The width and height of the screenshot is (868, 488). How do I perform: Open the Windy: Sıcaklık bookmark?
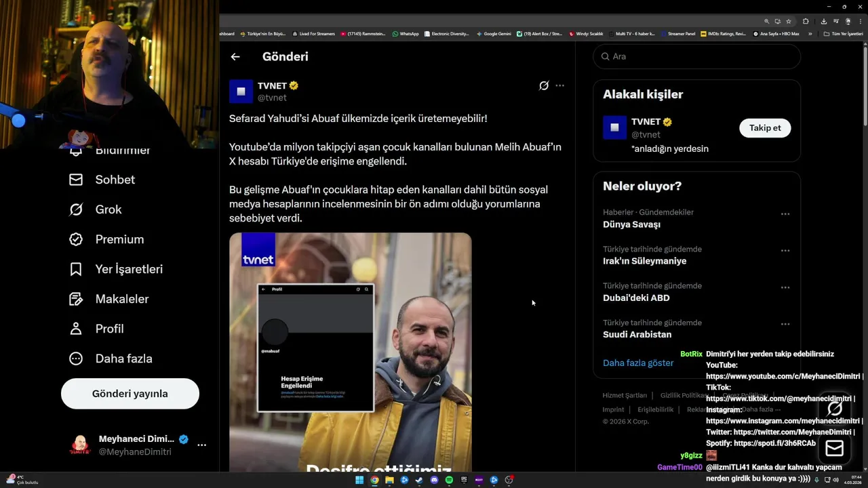click(587, 34)
